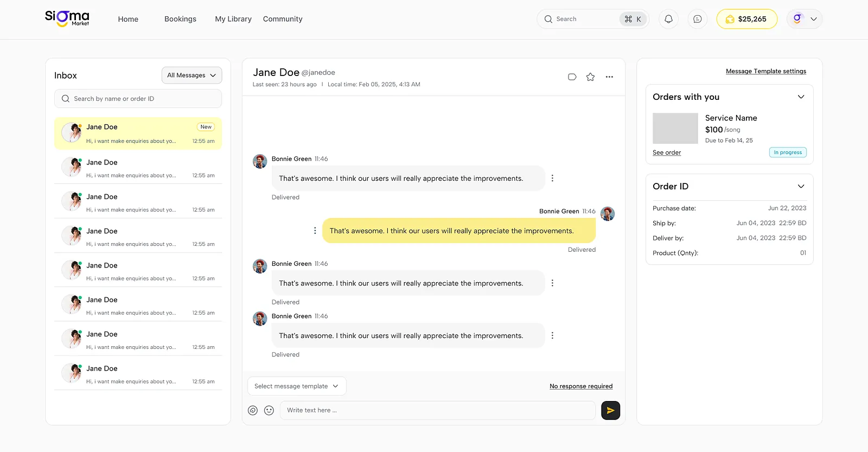Open the chat messages icon in header
The height and width of the screenshot is (452, 868).
[x=698, y=19]
